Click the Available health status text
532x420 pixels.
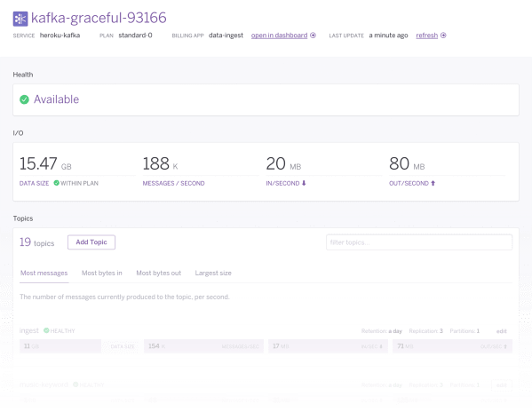coord(56,99)
